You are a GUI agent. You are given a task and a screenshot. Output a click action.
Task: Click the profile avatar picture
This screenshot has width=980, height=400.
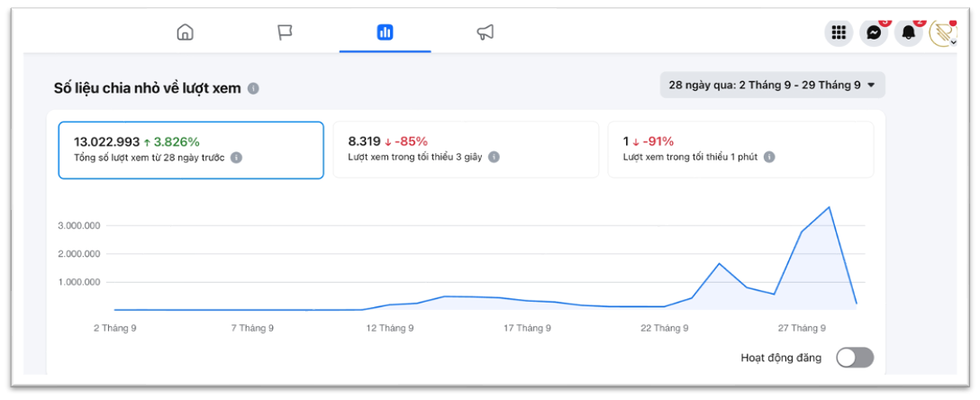click(942, 32)
